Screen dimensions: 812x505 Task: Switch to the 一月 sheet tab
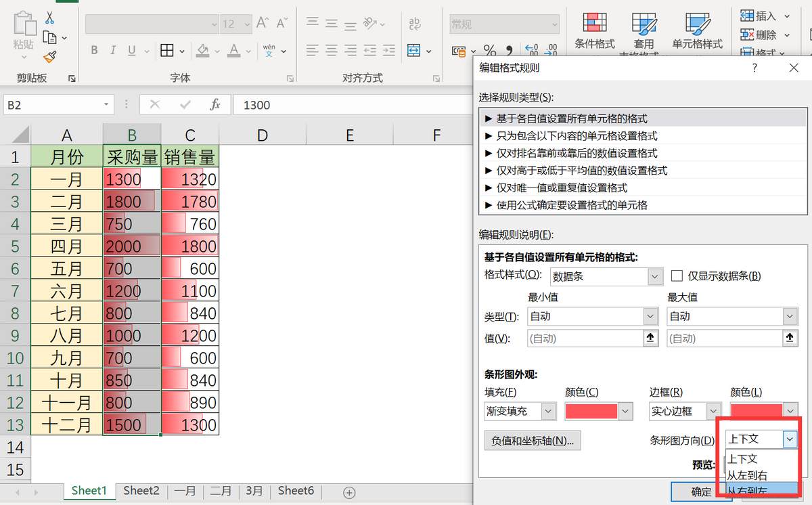point(185,491)
